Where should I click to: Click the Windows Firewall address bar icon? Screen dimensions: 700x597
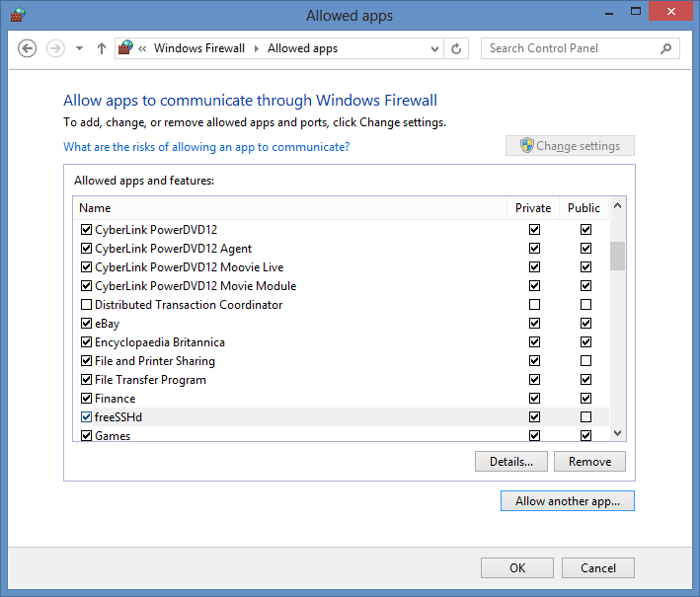(125, 47)
